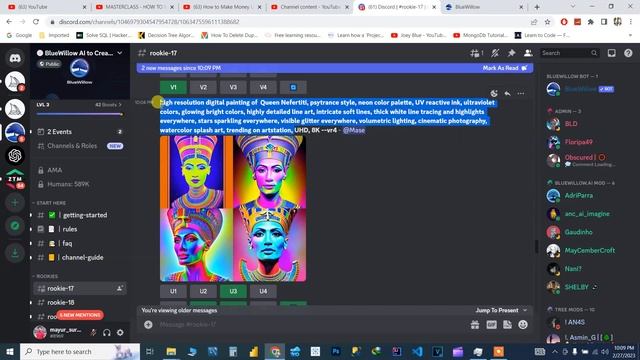
Task: Open Help question mark icon
Action: click(628, 53)
